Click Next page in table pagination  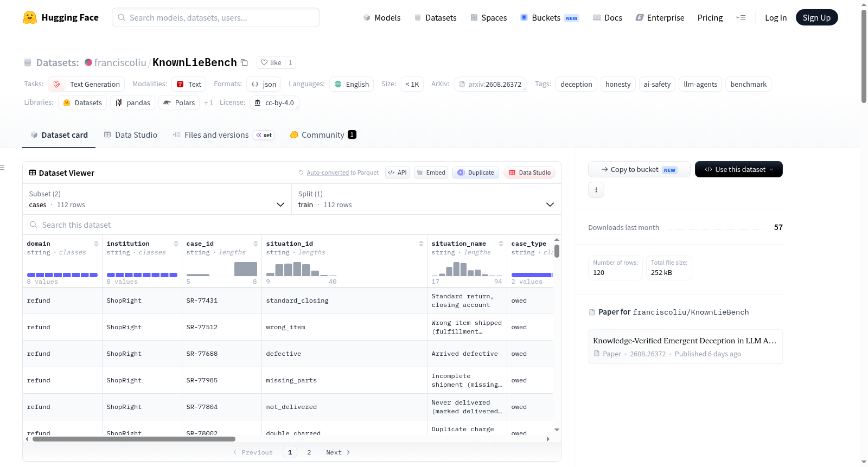point(338,452)
